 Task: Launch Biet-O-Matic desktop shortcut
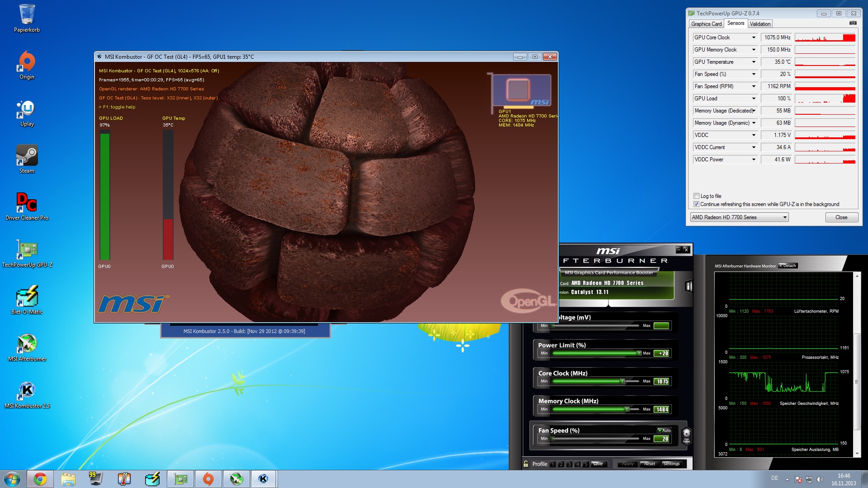pos(27,300)
